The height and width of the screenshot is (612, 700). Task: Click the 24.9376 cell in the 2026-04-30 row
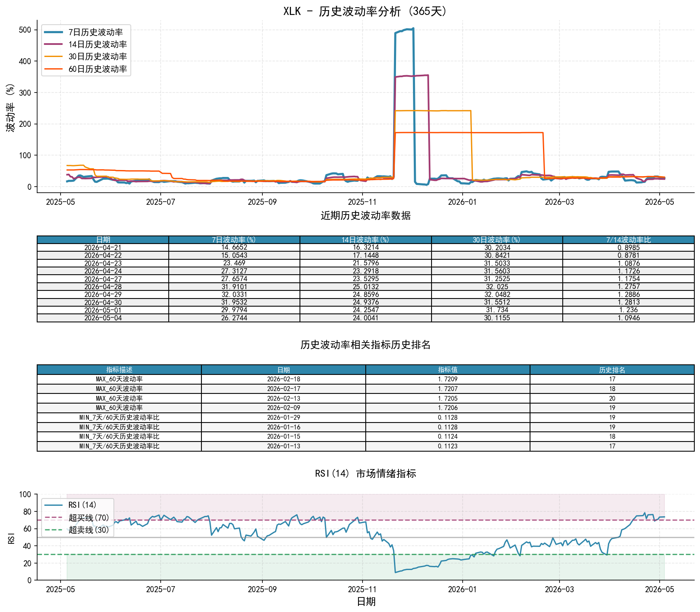click(366, 303)
